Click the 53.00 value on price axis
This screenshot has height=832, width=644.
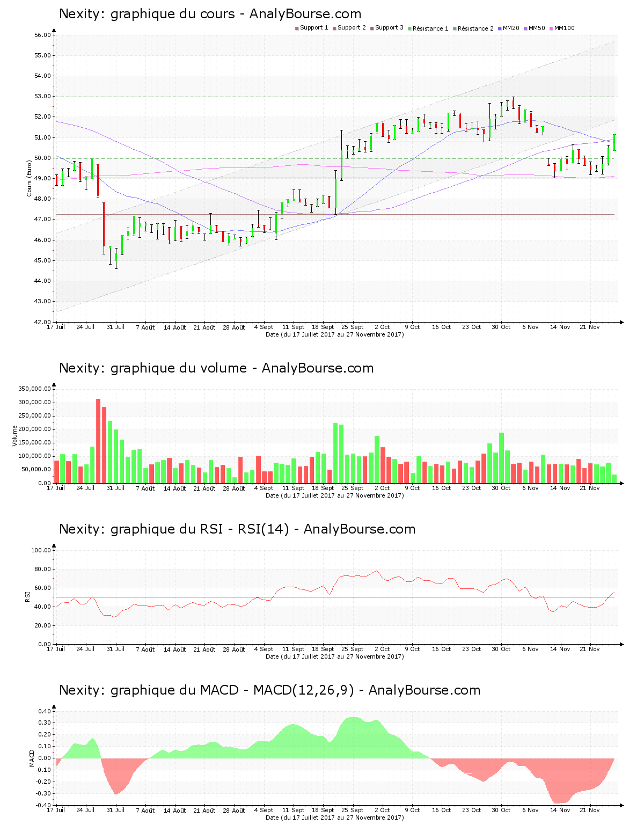pos(42,97)
